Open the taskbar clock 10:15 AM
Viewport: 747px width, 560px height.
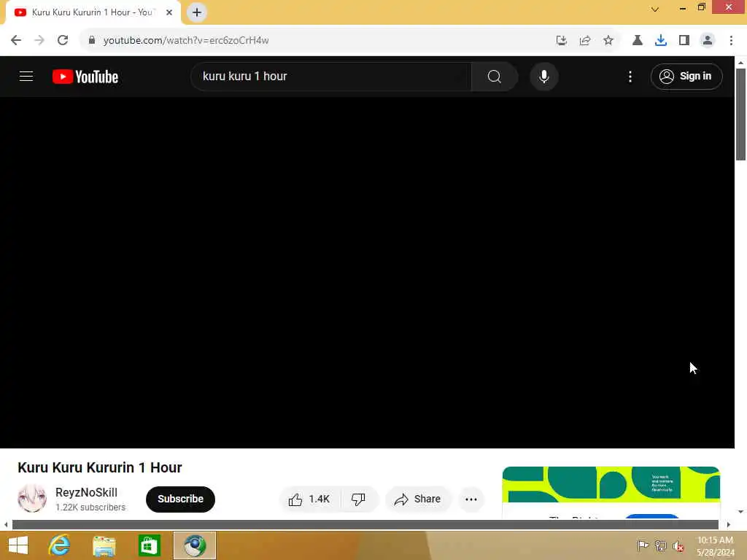click(715, 546)
